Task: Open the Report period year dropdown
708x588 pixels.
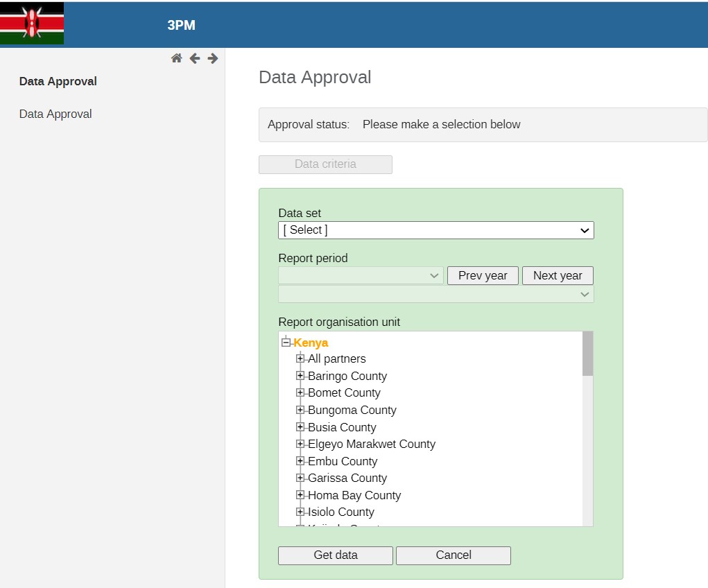Action: click(361, 275)
